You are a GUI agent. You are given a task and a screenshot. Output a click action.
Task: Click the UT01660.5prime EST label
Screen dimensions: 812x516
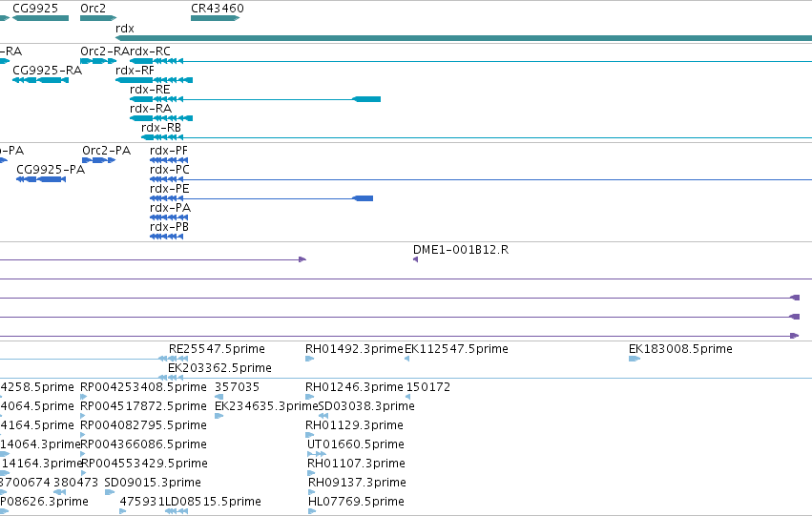click(x=355, y=444)
